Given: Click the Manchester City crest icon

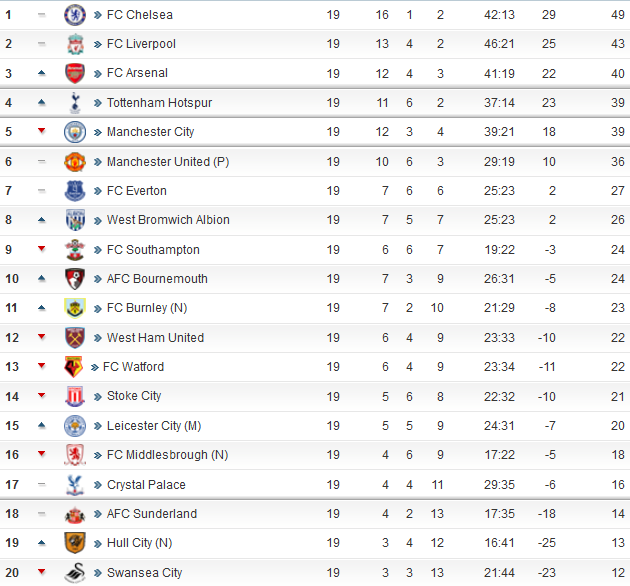Looking at the screenshot, I should click(75, 132).
